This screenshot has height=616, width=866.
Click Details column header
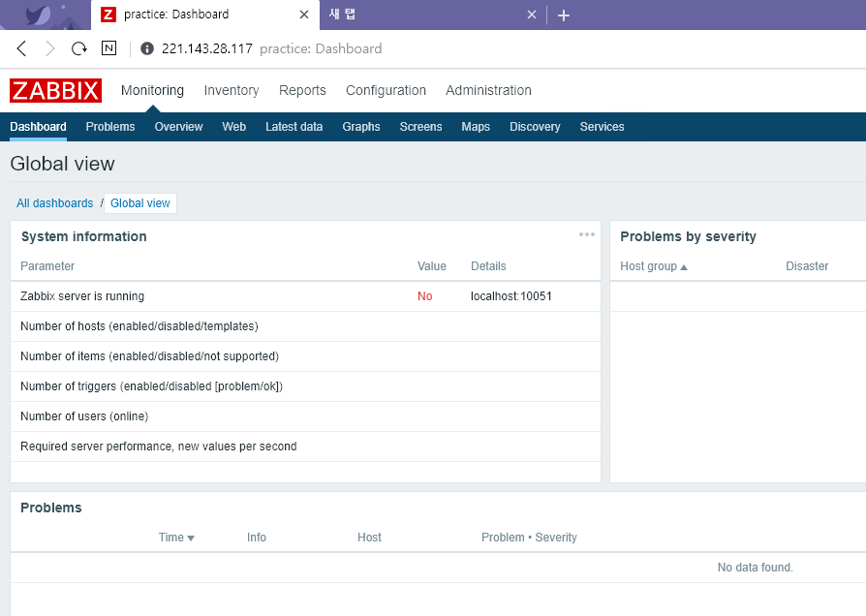(488, 266)
